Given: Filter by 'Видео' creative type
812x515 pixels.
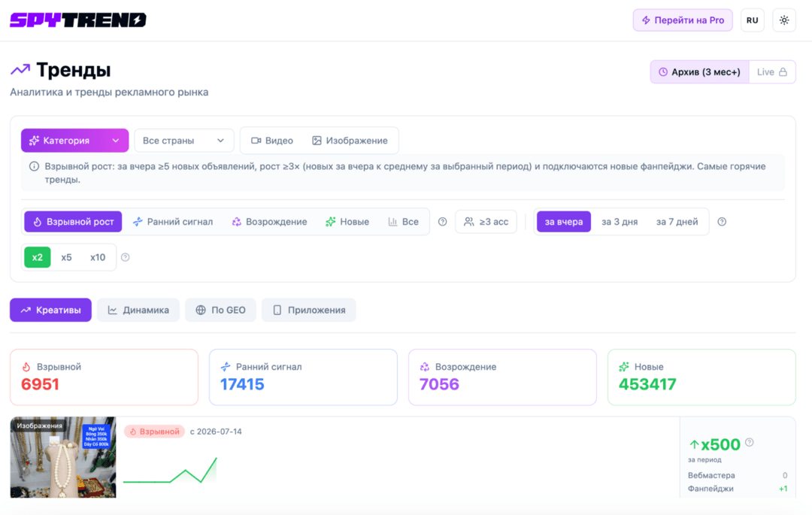Looking at the screenshot, I should tap(272, 141).
